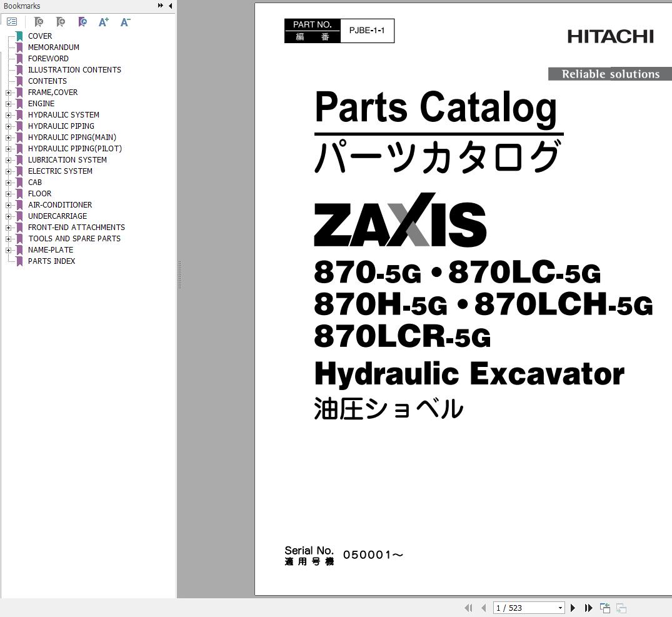The image size is (672, 617).
Task: Click the COVER bookmark's teal ribbon icon
Action: pos(19,36)
